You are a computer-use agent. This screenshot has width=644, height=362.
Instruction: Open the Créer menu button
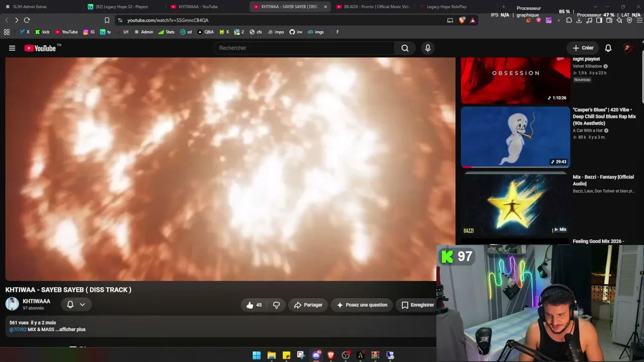click(x=583, y=48)
